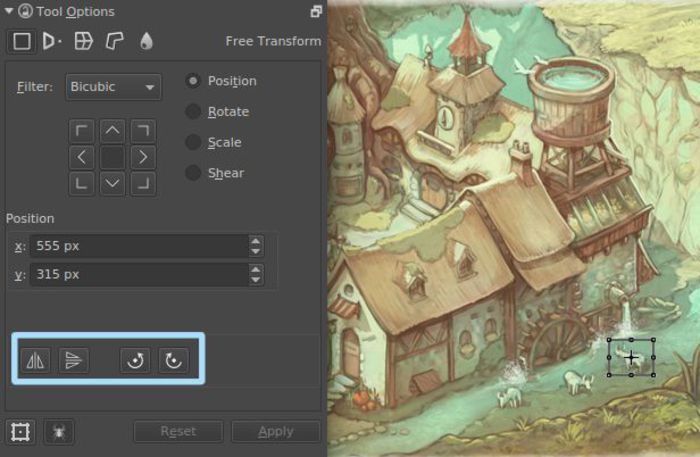Image resolution: width=700 pixels, height=457 pixels.
Task: Set anchor point to top-left corner
Action: (81, 131)
